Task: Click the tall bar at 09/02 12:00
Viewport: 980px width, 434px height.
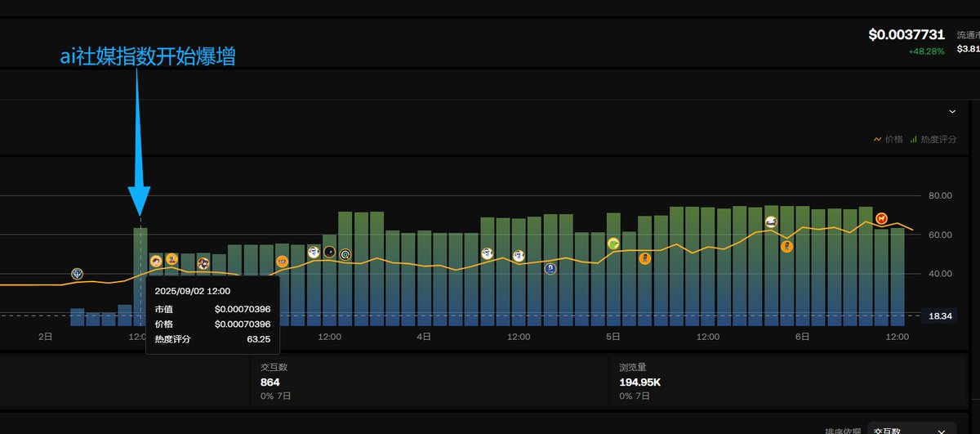Action: pos(140,277)
